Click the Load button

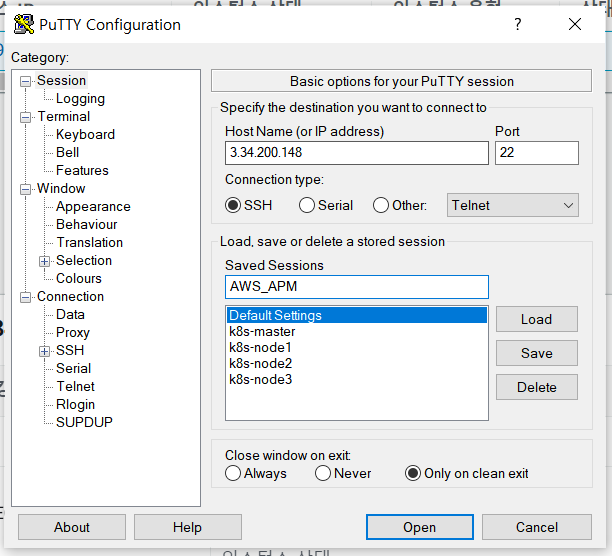pyautogui.click(x=537, y=319)
